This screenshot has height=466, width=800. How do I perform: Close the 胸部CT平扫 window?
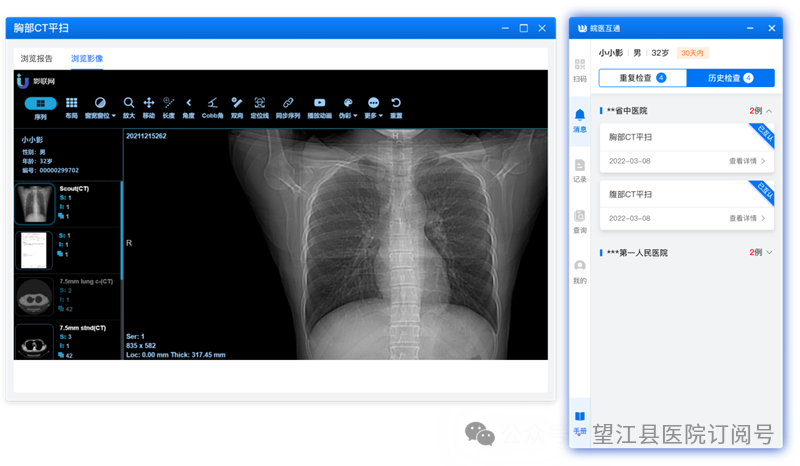(542, 28)
